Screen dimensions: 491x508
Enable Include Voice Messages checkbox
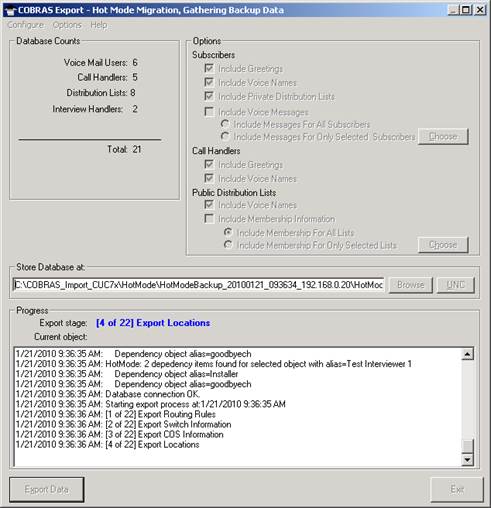point(209,111)
